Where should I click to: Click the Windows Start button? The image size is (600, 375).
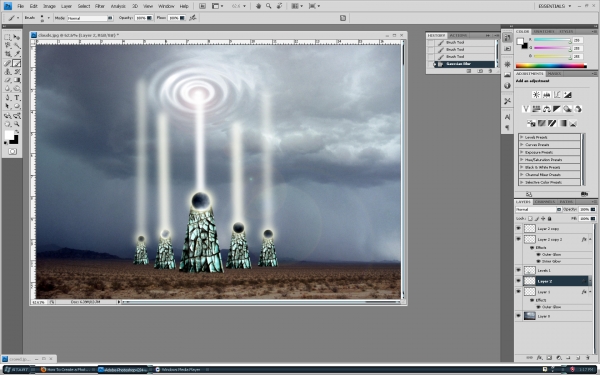tap(16, 370)
